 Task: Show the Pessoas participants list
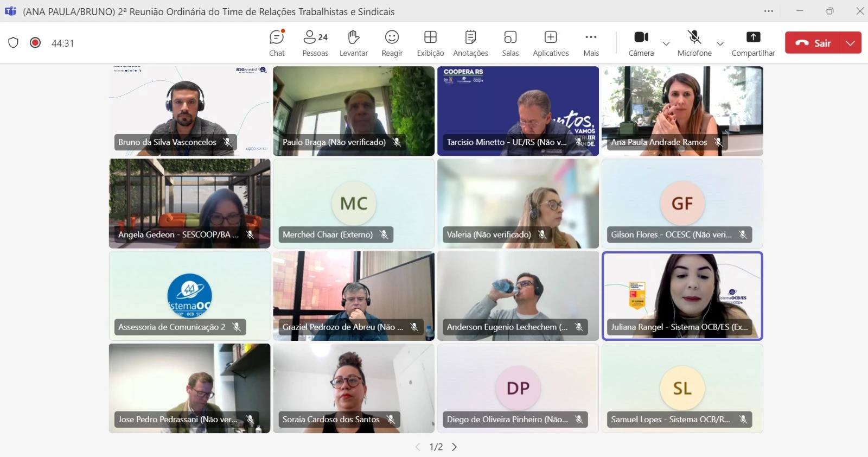pos(315,43)
